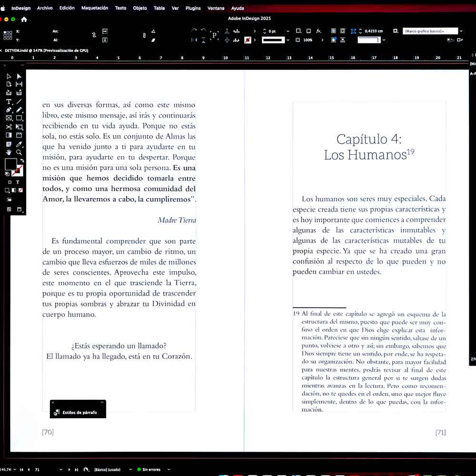476x476 pixels.
Task: Activate the Eyedropper tool
Action: (x=19, y=144)
